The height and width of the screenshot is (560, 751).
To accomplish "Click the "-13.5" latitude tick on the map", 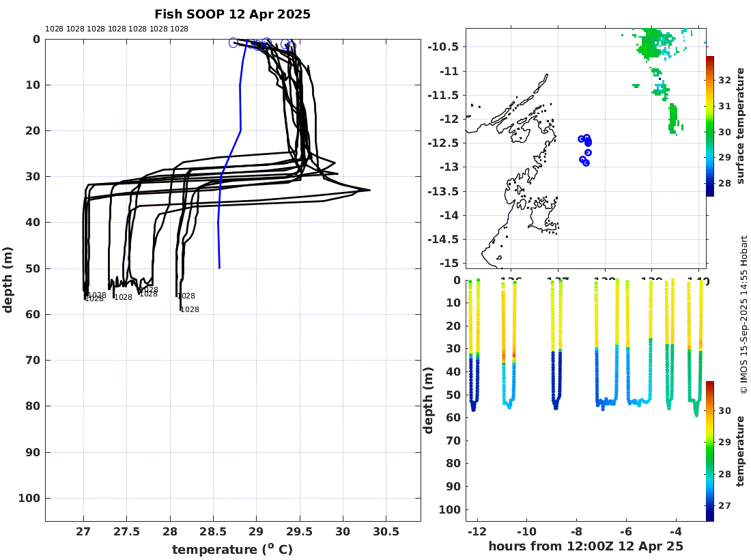I will [443, 191].
